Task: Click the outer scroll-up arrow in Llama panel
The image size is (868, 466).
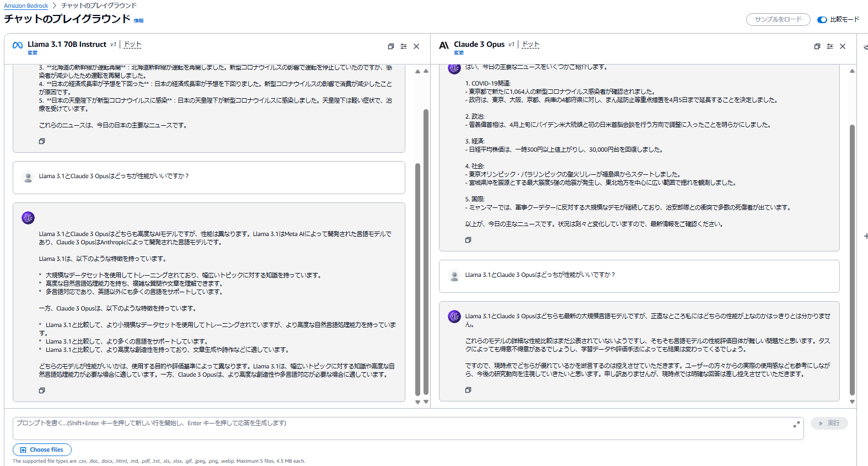Action: pyautogui.click(x=426, y=71)
